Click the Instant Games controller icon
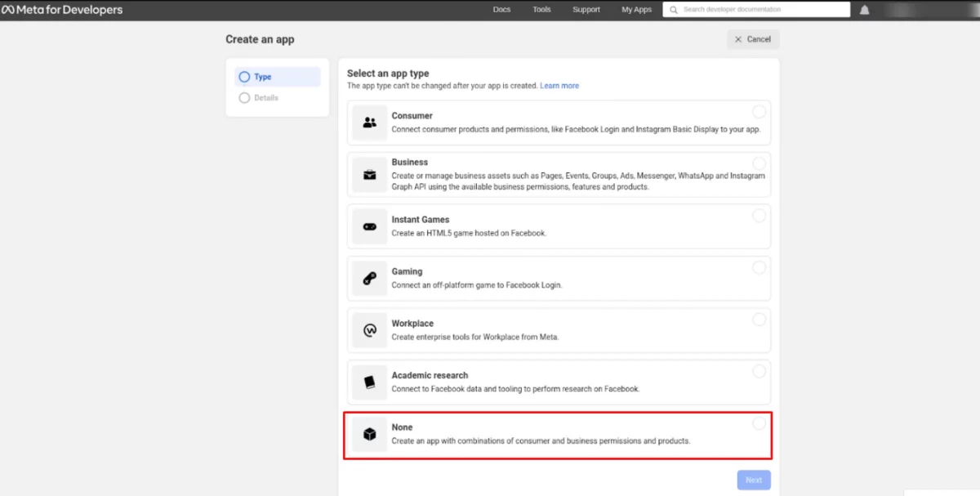 point(370,226)
